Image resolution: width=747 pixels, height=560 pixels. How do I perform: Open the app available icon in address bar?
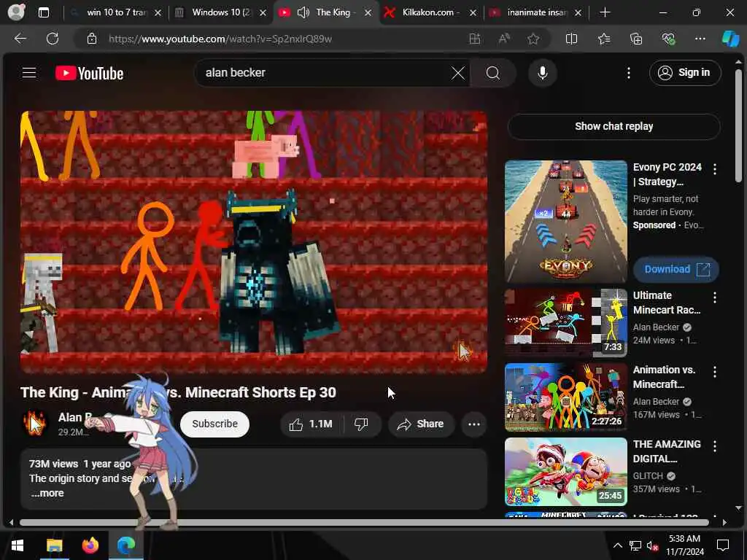pyautogui.click(x=474, y=39)
